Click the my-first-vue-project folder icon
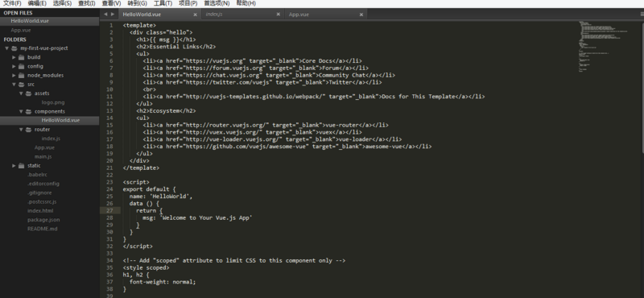Viewport: 644px width, 298px height. point(14,48)
